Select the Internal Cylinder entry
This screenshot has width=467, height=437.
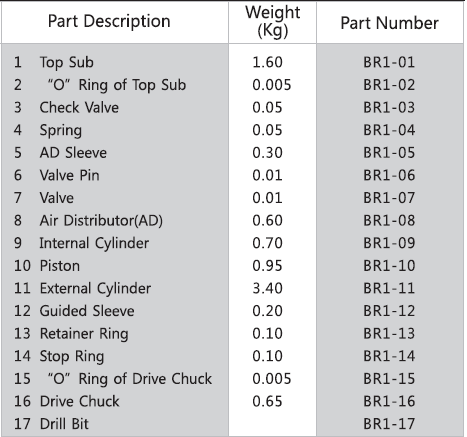94,244
